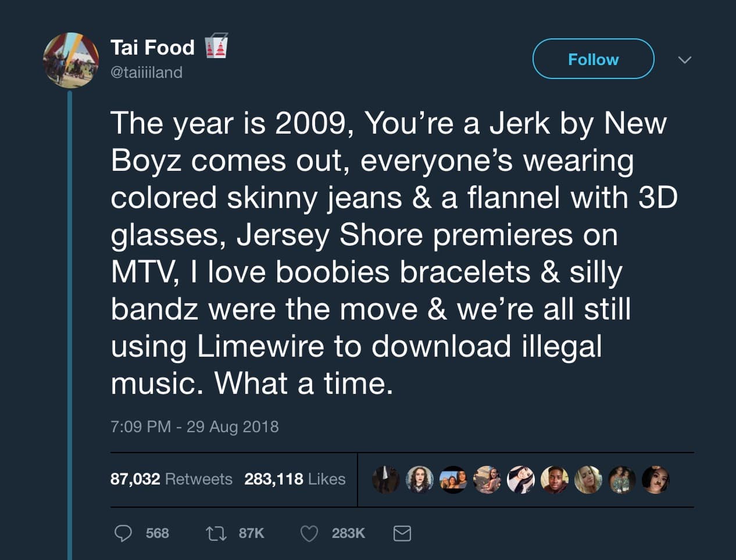Click the reply speech bubble icon
Screen dimensions: 736x560
(x=123, y=533)
